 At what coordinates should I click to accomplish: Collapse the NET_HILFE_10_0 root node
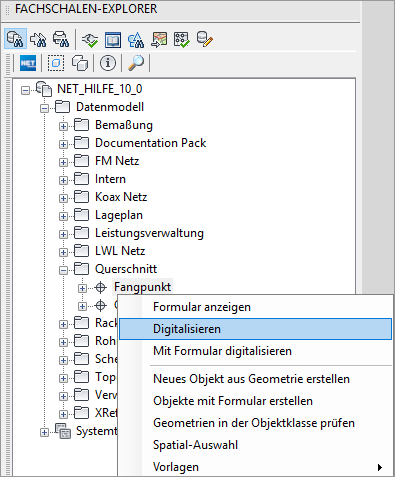pos(25,90)
